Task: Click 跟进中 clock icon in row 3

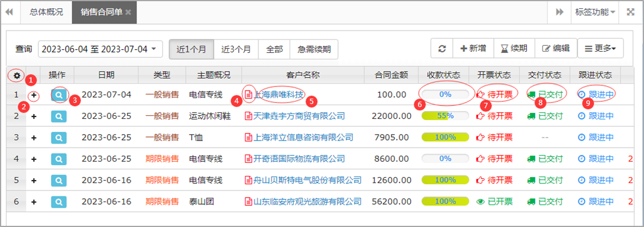Action: point(582,138)
